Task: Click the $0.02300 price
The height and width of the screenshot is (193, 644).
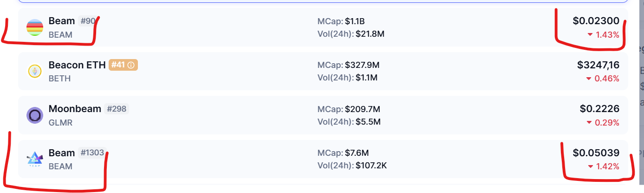Action: point(596,21)
